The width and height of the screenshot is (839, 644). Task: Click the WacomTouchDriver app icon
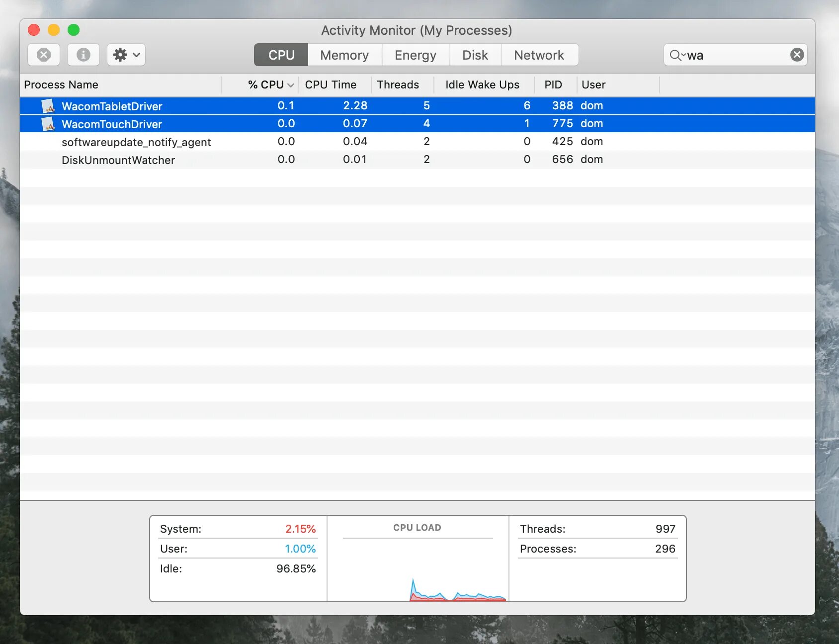point(48,124)
